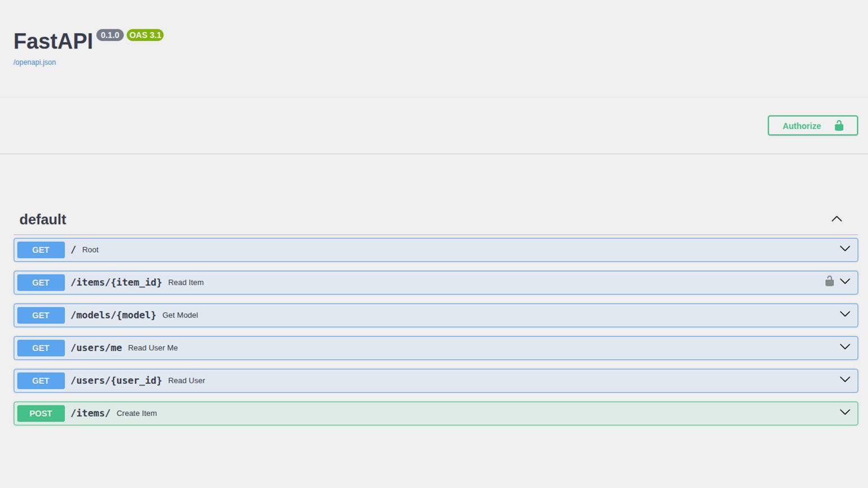
Task: Click the Create Item summary label
Action: [x=136, y=413]
